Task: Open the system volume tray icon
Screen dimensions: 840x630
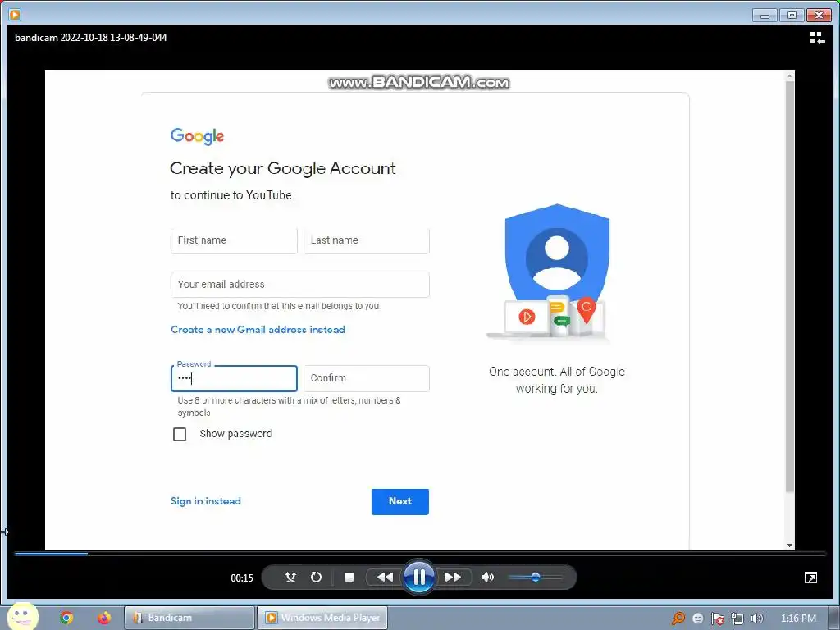Action: (756, 619)
